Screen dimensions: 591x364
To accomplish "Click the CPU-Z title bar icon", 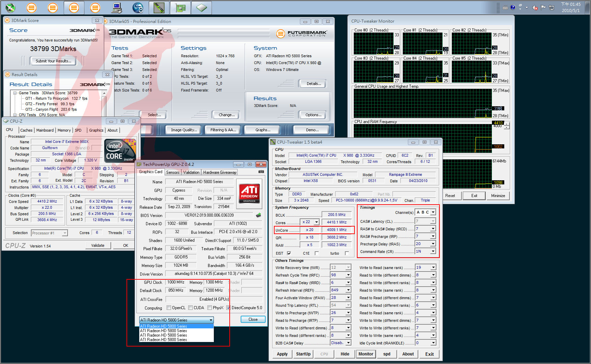I will [6, 121].
